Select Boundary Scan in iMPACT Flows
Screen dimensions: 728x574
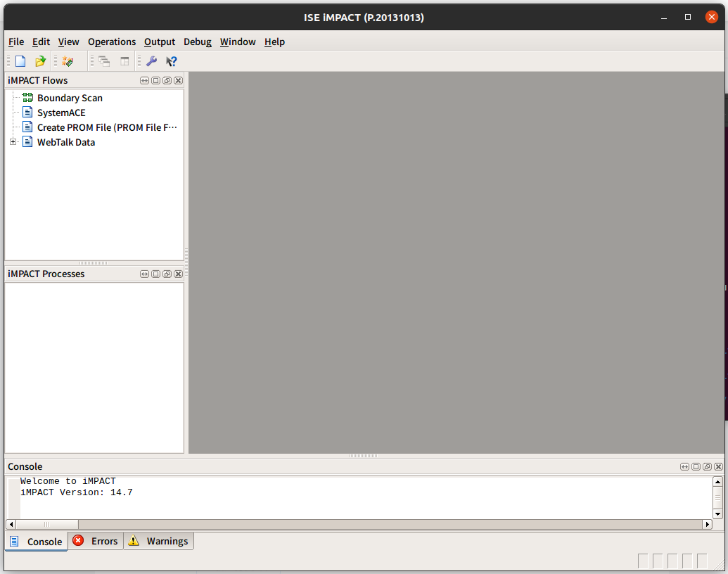[x=70, y=98]
